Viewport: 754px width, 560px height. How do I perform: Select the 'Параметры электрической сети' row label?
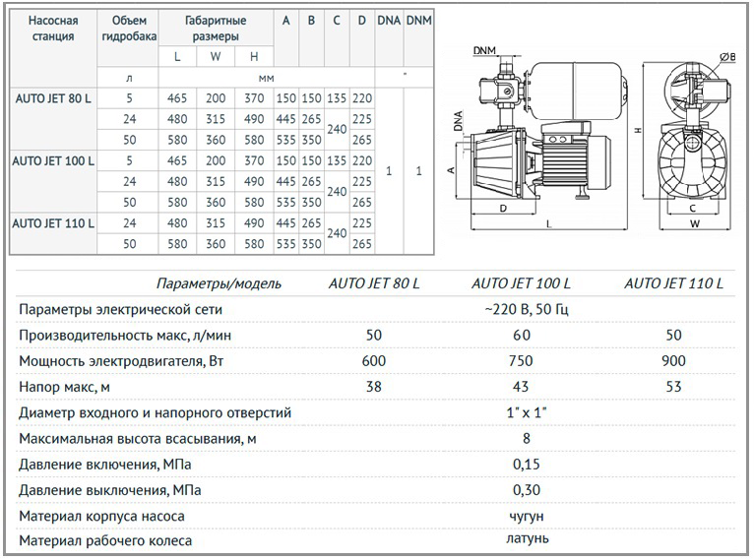(x=120, y=309)
